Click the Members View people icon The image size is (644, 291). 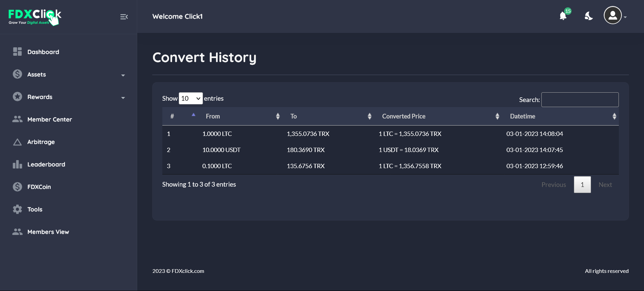[17, 232]
